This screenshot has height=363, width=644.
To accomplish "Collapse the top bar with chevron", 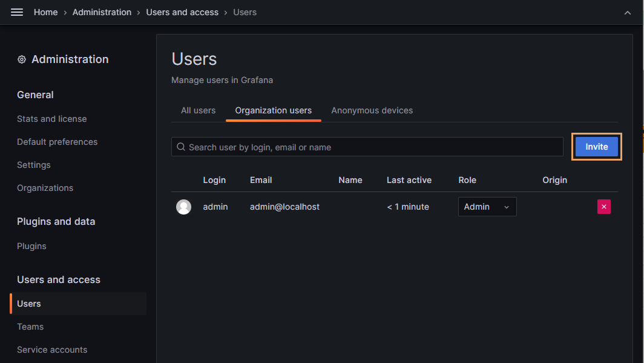I will (628, 13).
